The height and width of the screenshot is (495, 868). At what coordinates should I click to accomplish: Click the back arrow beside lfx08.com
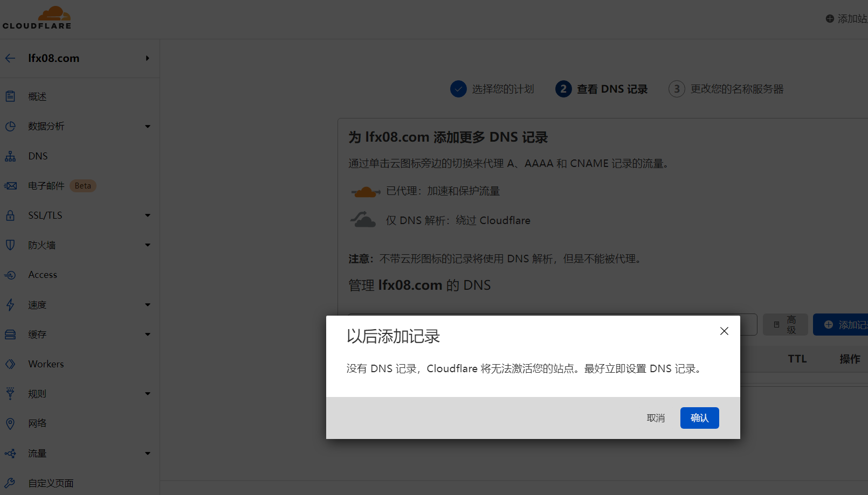point(10,58)
